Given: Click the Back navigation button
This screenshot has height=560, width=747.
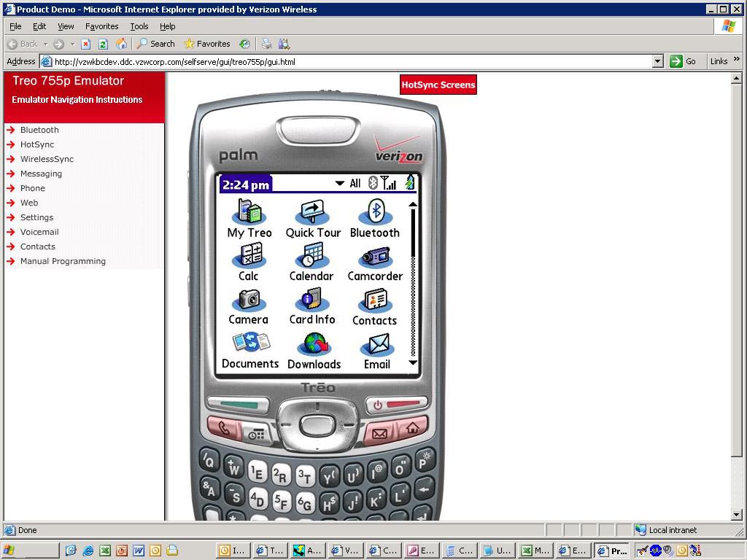Looking at the screenshot, I should point(23,44).
